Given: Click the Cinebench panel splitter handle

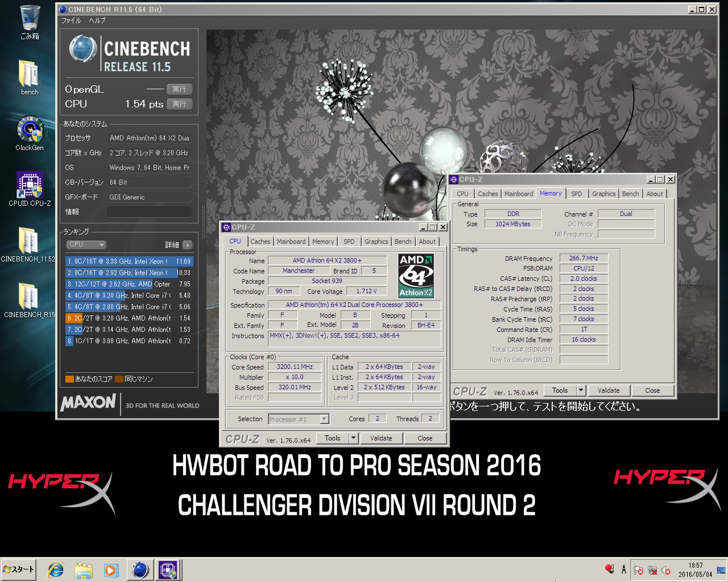Looking at the screenshot, I should tap(203, 222).
